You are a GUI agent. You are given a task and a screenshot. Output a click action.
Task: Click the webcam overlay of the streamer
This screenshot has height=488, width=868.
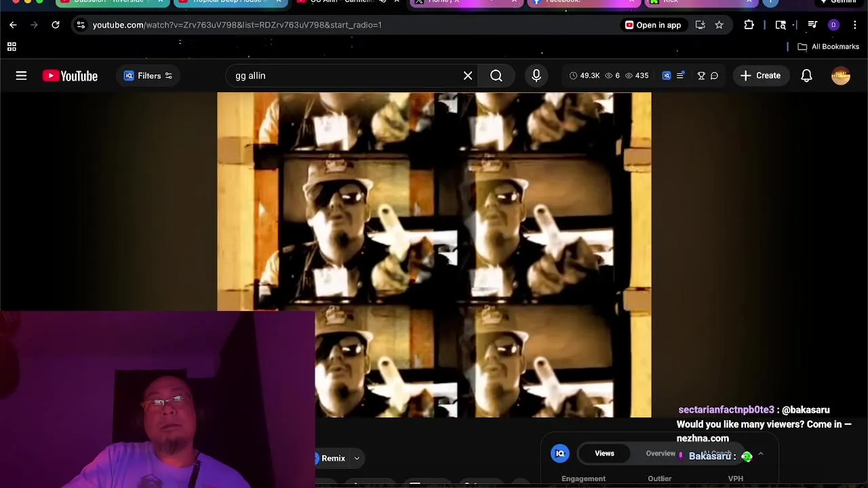157,400
